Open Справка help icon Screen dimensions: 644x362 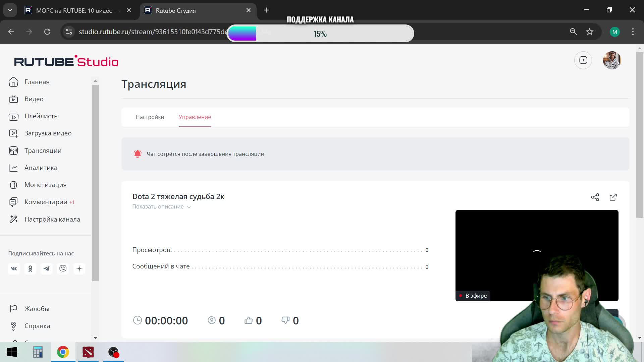[13, 326]
